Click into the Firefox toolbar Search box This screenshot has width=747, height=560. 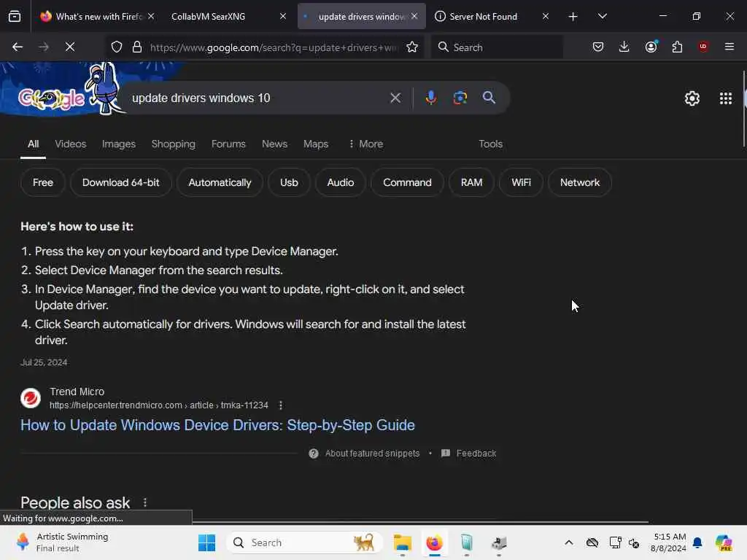tap(498, 47)
